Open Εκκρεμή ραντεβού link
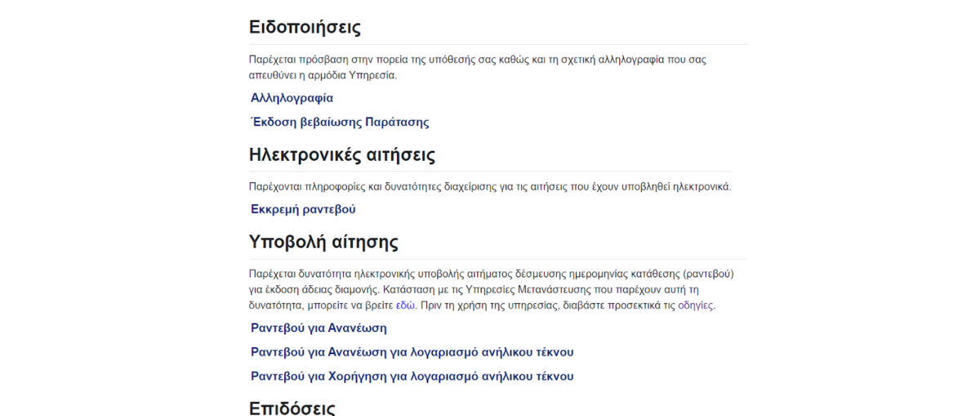 coord(303,209)
